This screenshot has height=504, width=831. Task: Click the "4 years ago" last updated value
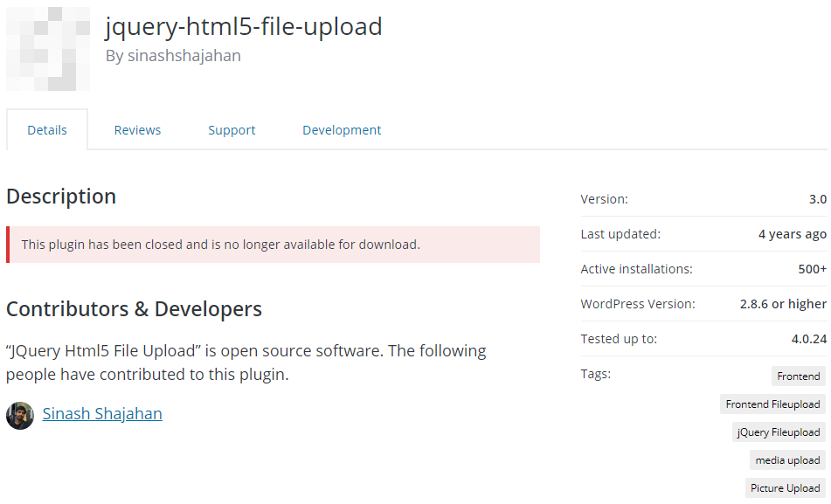point(793,234)
